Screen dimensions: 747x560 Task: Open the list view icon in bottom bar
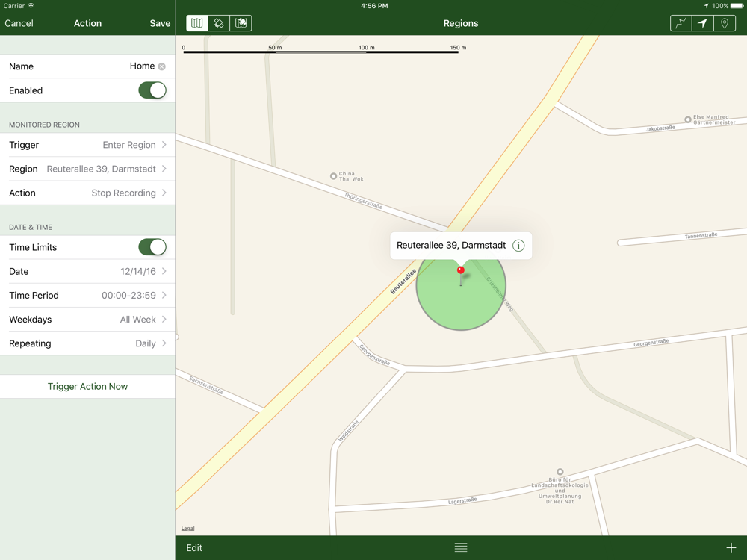point(461,547)
